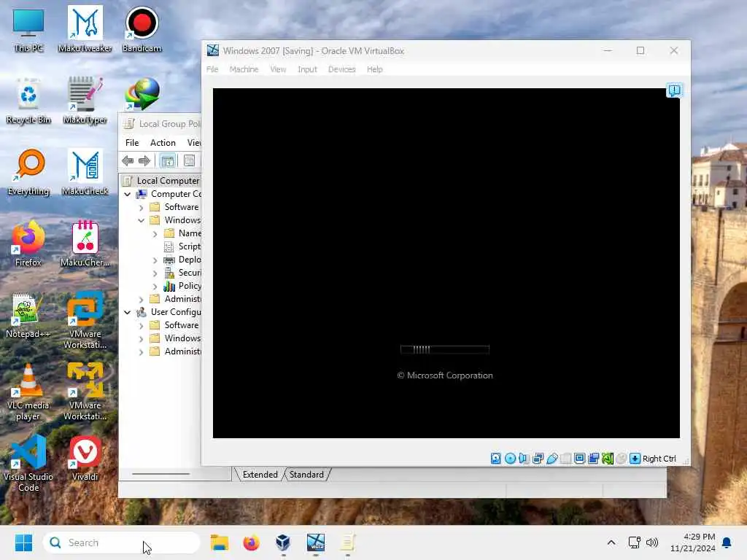747x560 pixels.
Task: Open the MakuCheck desktop shortcut
Action: pos(85,172)
